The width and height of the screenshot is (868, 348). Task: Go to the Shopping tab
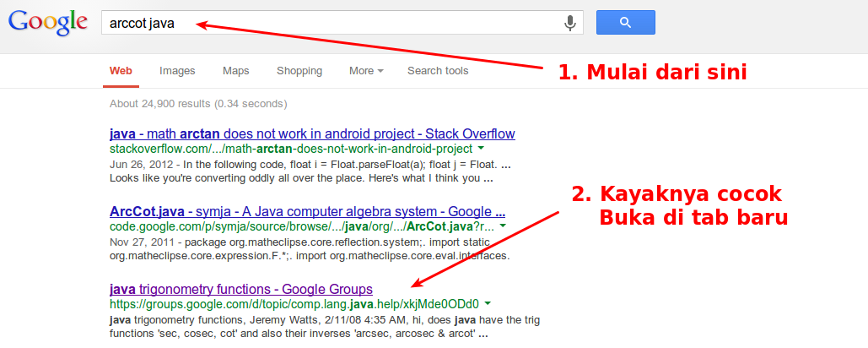[x=299, y=71]
